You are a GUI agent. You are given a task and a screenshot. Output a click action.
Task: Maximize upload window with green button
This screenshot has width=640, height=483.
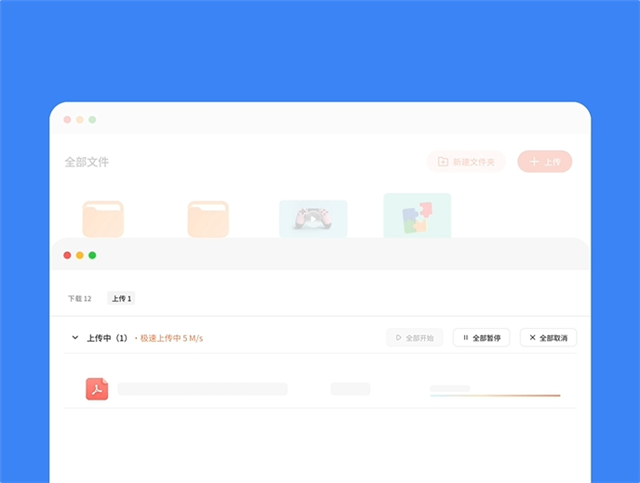tap(92, 255)
